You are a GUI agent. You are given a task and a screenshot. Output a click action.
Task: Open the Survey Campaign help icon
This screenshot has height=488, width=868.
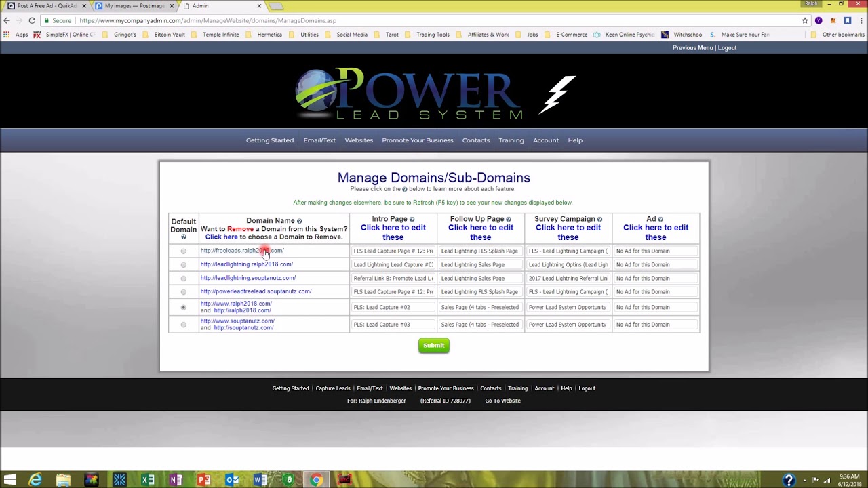600,220
